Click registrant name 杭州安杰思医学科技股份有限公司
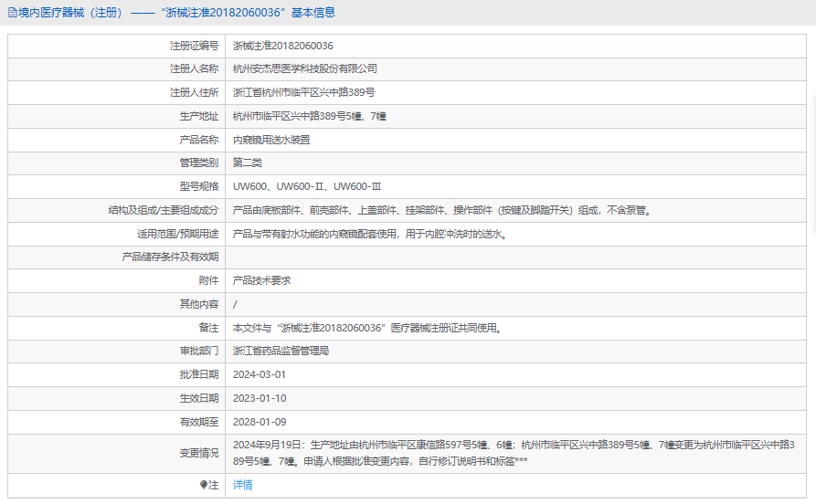 pyautogui.click(x=304, y=68)
